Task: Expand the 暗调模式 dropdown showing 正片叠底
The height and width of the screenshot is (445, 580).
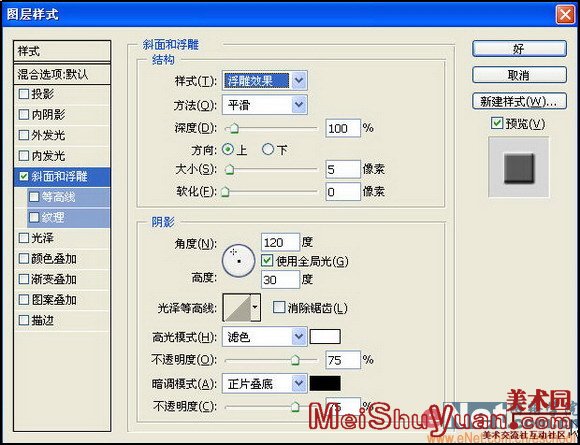Action: (264, 384)
